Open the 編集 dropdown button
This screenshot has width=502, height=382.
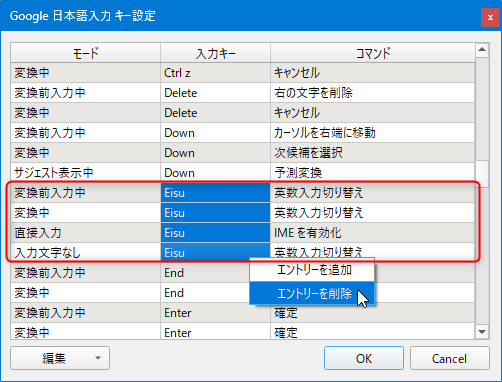60,358
